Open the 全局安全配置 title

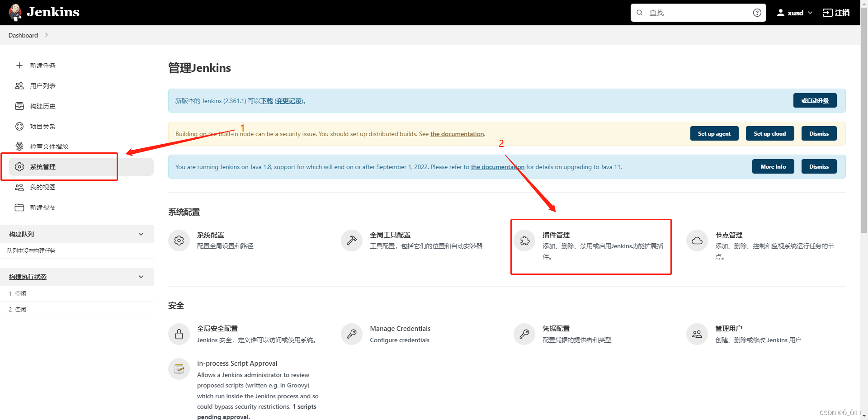(x=217, y=328)
